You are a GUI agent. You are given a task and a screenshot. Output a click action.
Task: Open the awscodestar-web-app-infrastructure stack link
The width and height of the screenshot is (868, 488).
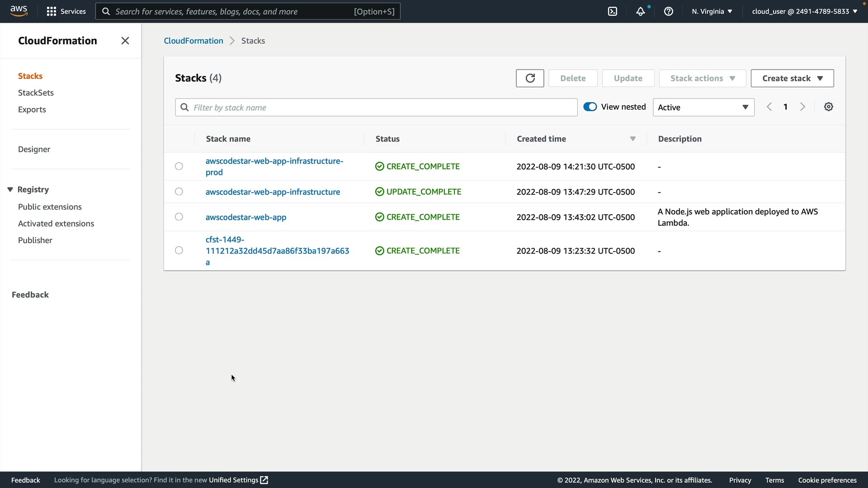[273, 192]
